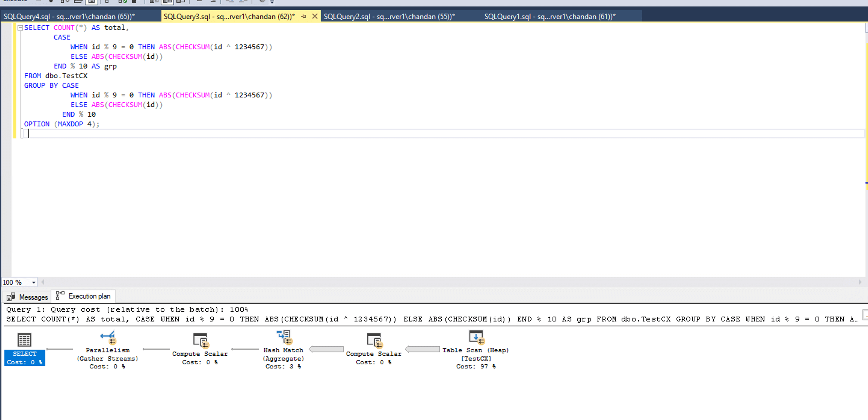Switch to the SQLQuery4.sql tab
Viewport: 868px width, 420px height.
coord(69,17)
